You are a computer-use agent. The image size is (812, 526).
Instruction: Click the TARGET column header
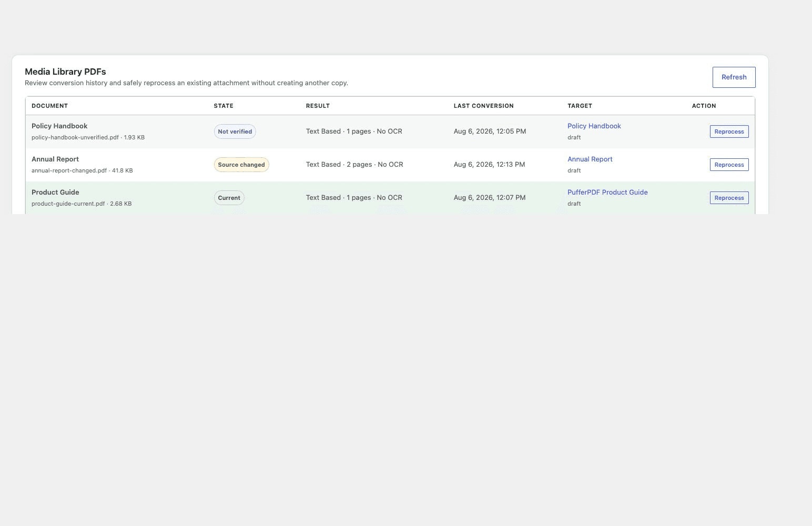coord(580,106)
